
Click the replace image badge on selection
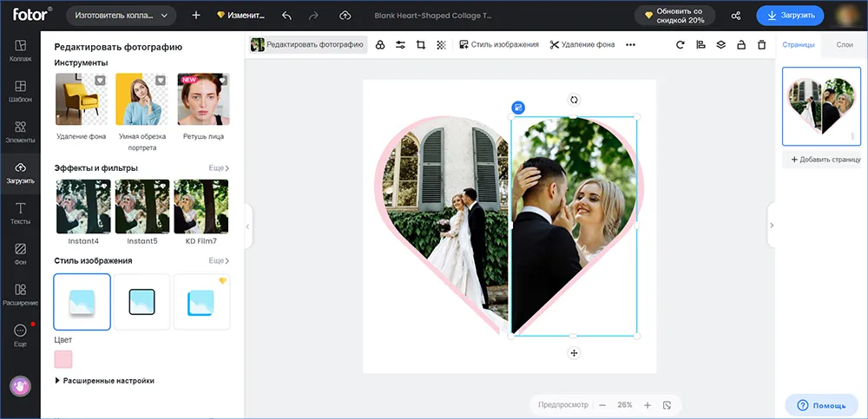519,108
